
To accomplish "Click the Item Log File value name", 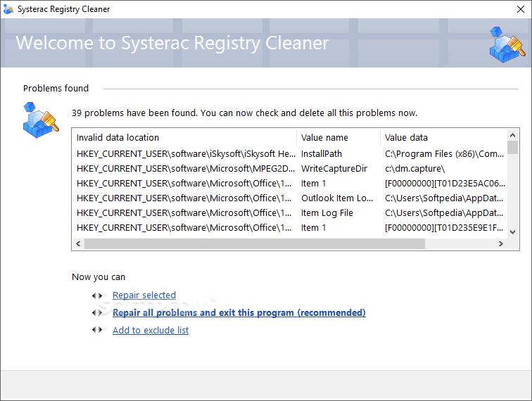I will 327,213.
